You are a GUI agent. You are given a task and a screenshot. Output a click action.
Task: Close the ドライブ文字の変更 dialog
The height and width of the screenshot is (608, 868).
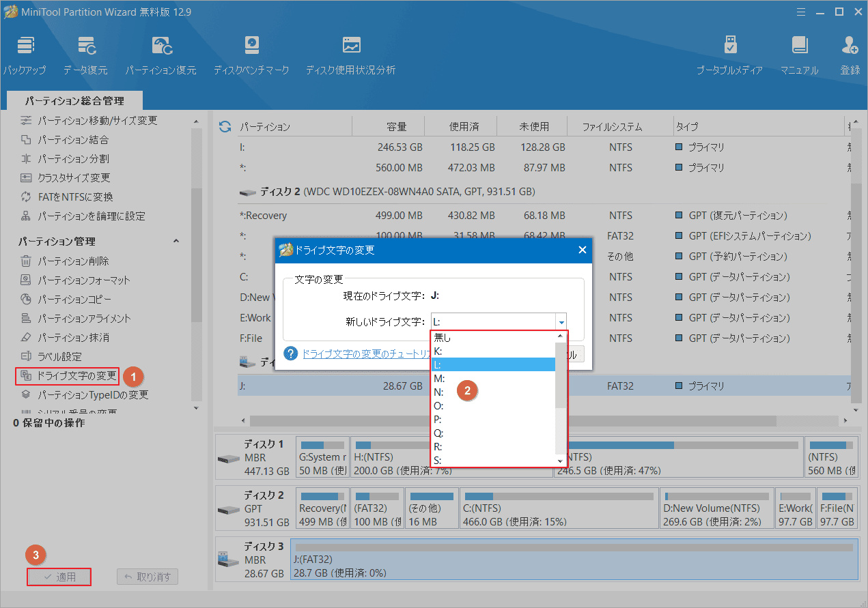coord(583,250)
